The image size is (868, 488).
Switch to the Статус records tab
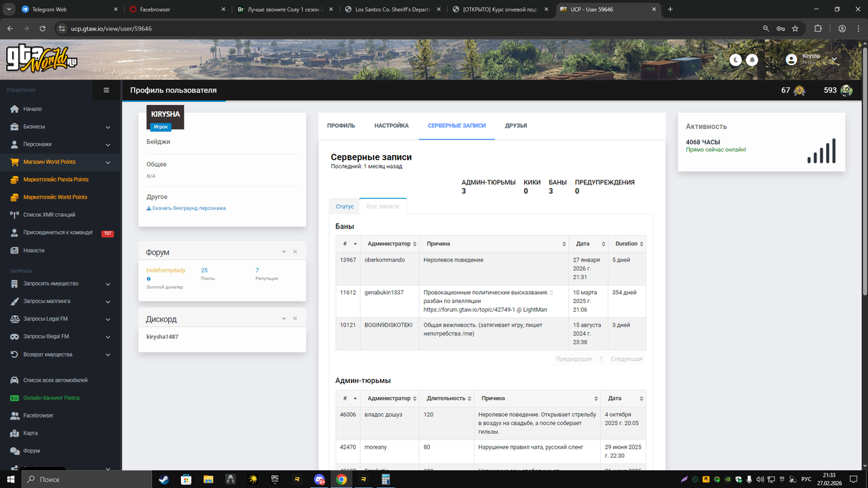point(344,206)
